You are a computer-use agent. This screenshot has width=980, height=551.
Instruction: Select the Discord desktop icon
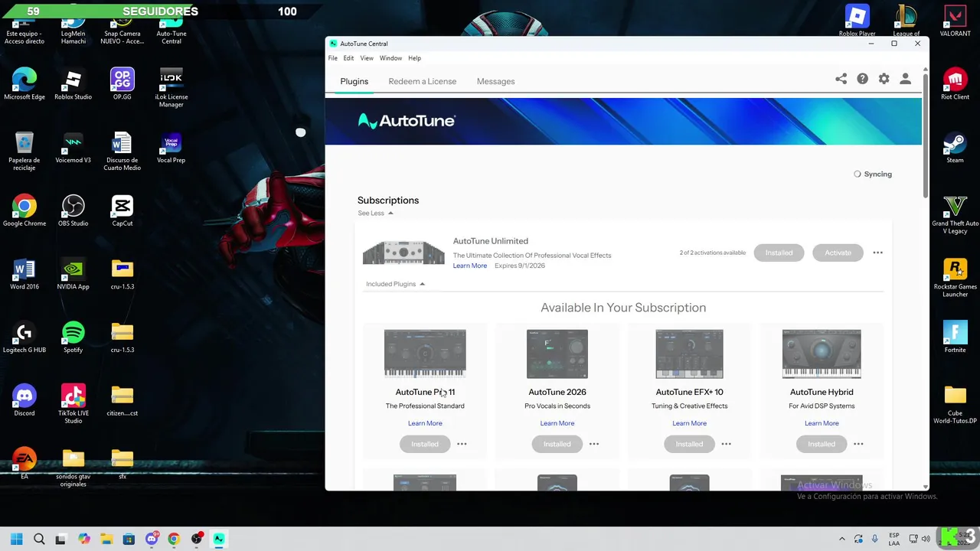point(24,401)
